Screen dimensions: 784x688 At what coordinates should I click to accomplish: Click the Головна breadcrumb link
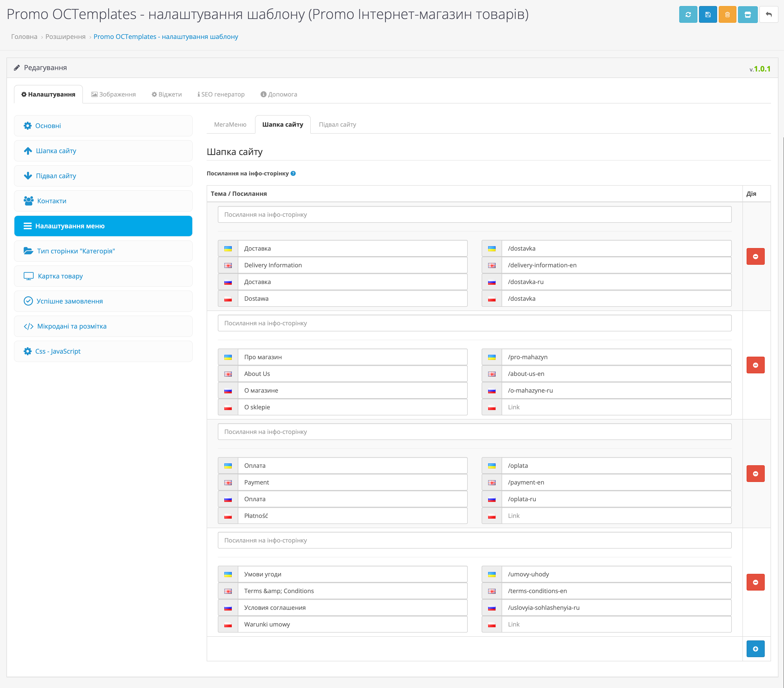24,37
